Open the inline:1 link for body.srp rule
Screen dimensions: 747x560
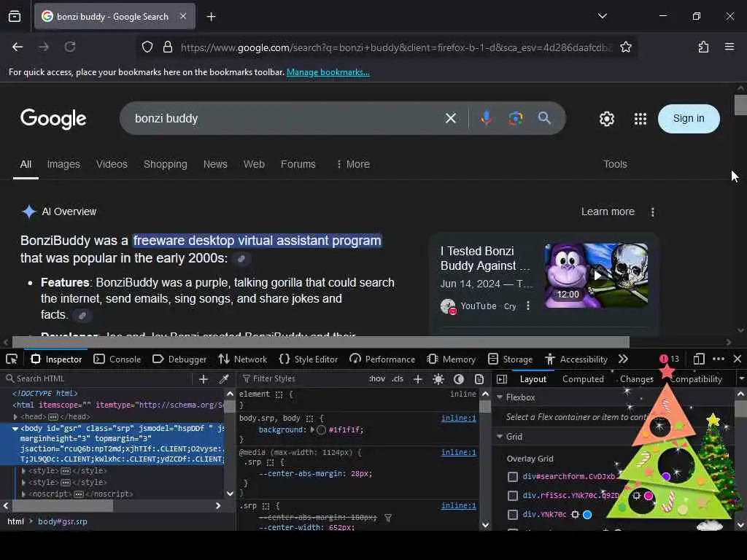pos(458,418)
